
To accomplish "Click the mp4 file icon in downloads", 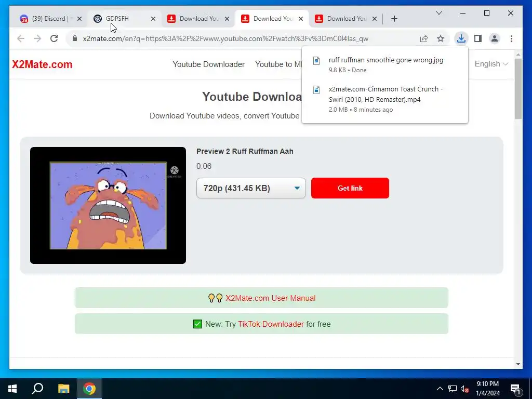I will tap(316, 89).
